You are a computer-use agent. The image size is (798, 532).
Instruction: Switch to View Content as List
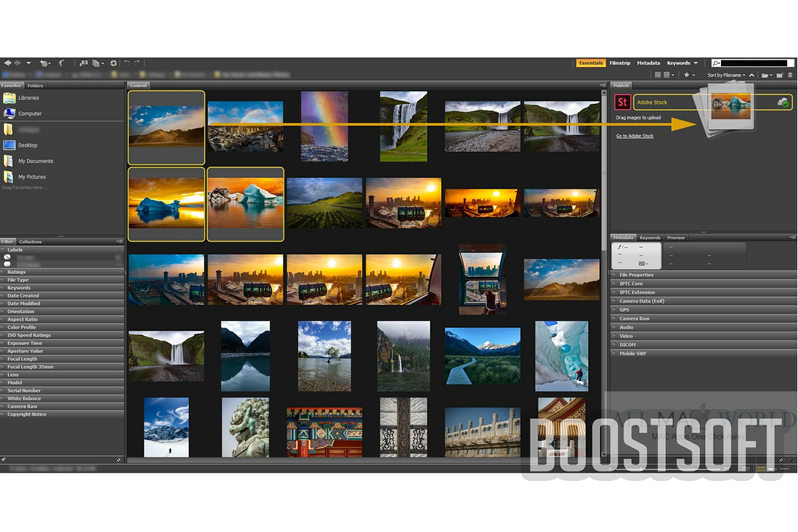[785, 469]
